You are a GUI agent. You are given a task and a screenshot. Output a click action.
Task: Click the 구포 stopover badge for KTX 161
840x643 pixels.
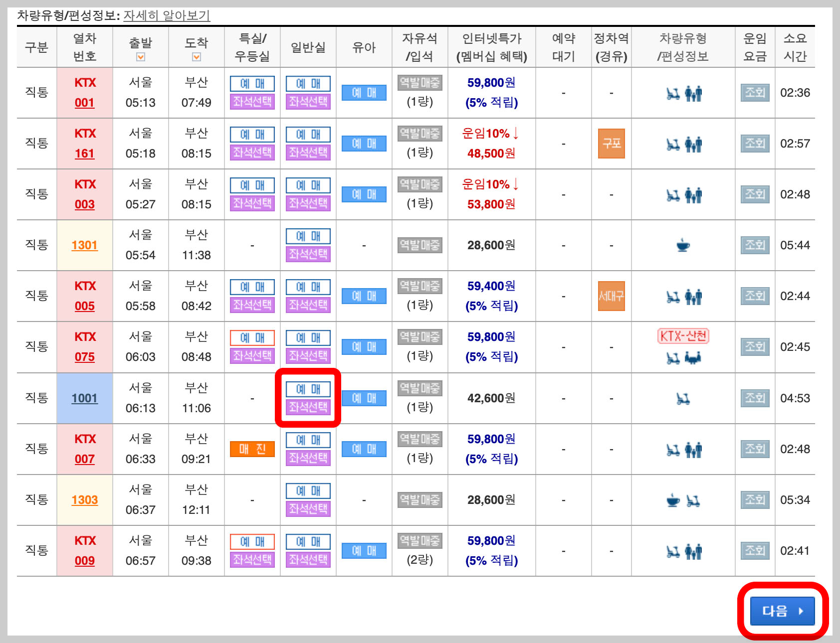[611, 144]
